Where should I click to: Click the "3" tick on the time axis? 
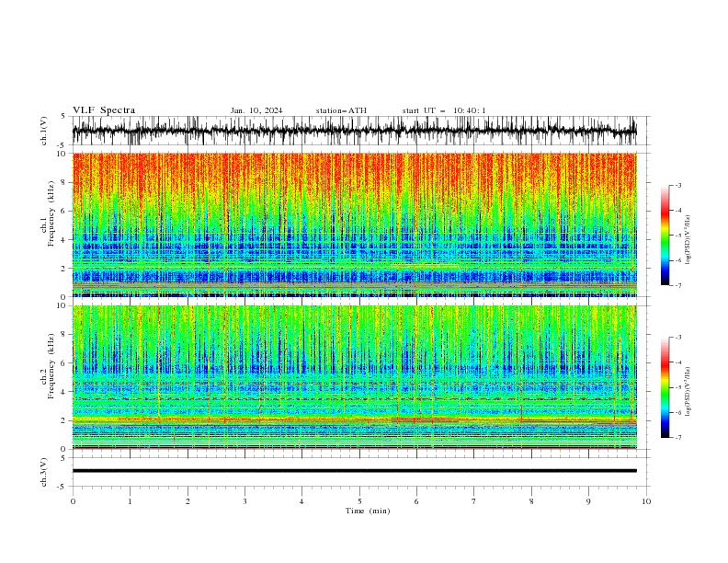click(x=245, y=501)
